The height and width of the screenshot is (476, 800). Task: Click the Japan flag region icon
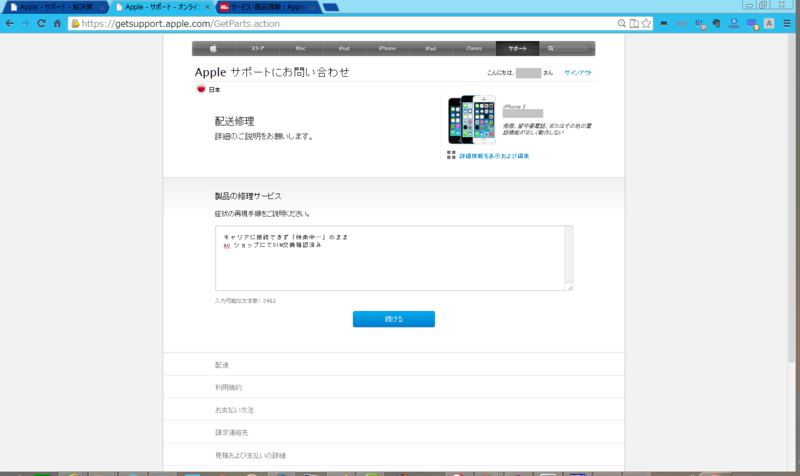pyautogui.click(x=201, y=89)
